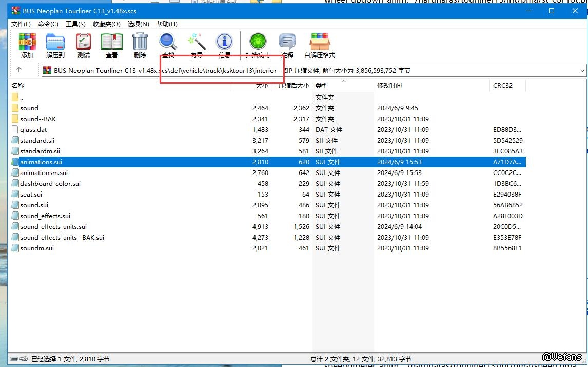The height and width of the screenshot is (367, 588).
Task: Open the Favorites (收藏夹) menu
Action: pyautogui.click(x=106, y=24)
